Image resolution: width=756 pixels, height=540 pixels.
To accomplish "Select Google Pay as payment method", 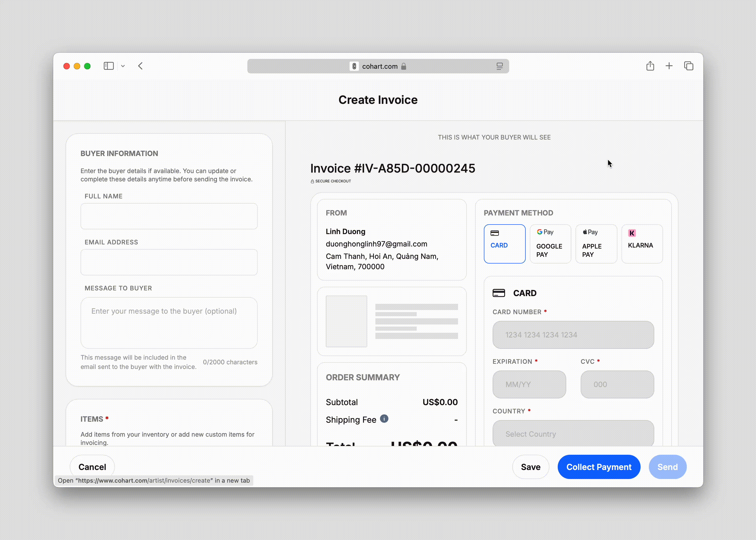I will tap(550, 244).
